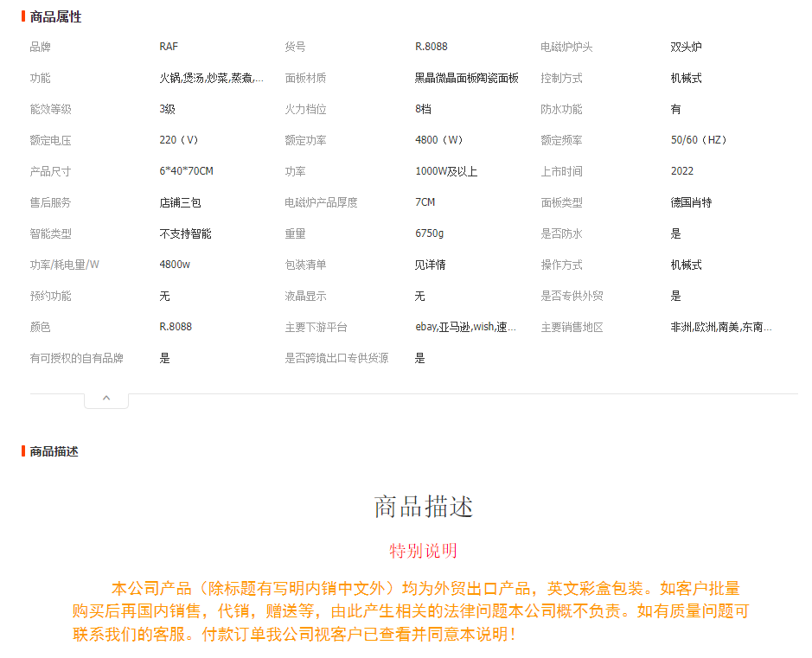Click the 是 value beside 有可授权的自有品牌

click(164, 358)
